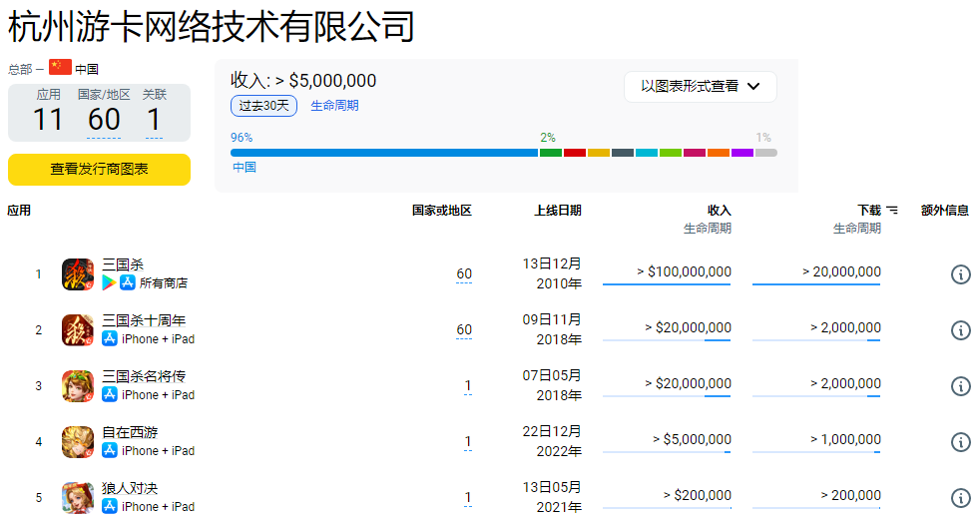Click 所有商店 label under 三国杀

click(164, 283)
